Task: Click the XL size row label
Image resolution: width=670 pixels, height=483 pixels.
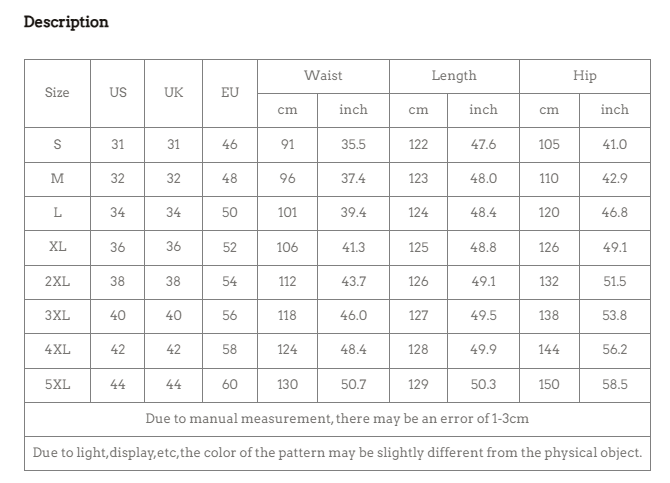Action: (x=57, y=247)
